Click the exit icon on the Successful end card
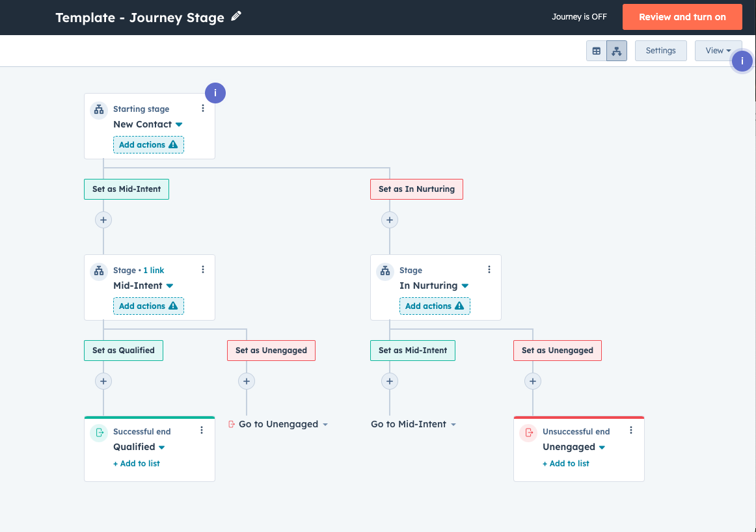756x532 pixels. pyautogui.click(x=98, y=431)
